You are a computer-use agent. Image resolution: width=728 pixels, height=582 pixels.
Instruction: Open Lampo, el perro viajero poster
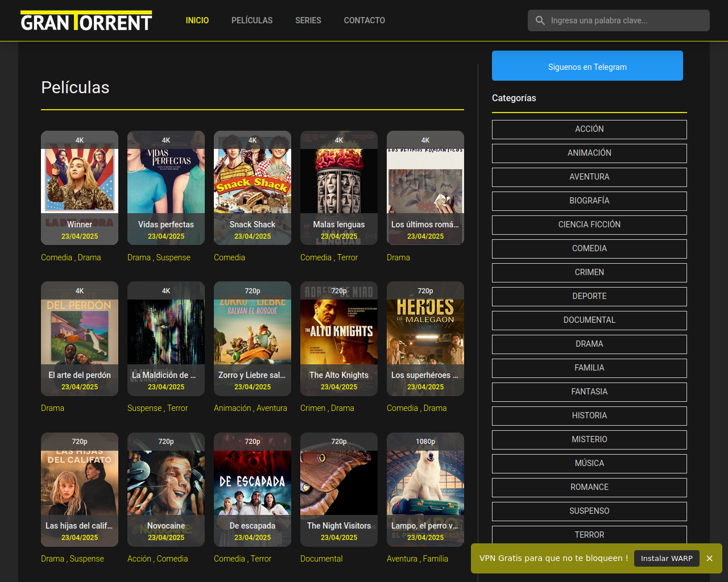pyautogui.click(x=425, y=489)
